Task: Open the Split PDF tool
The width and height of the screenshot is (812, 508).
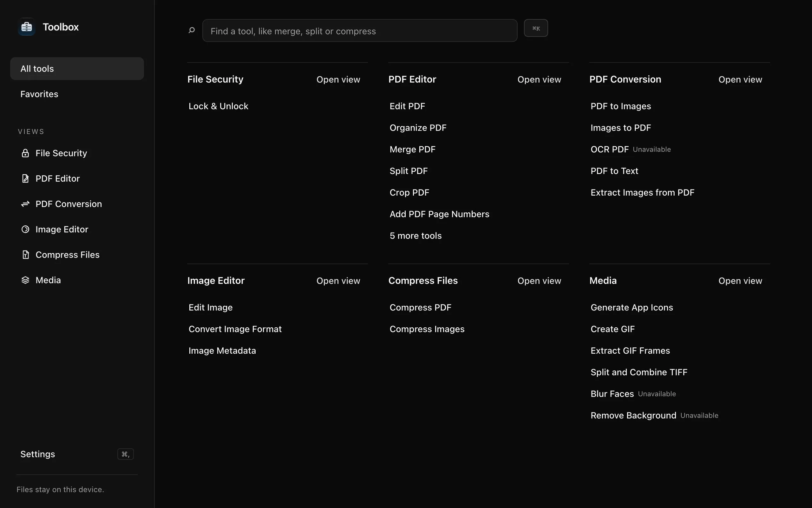Action: tap(409, 171)
